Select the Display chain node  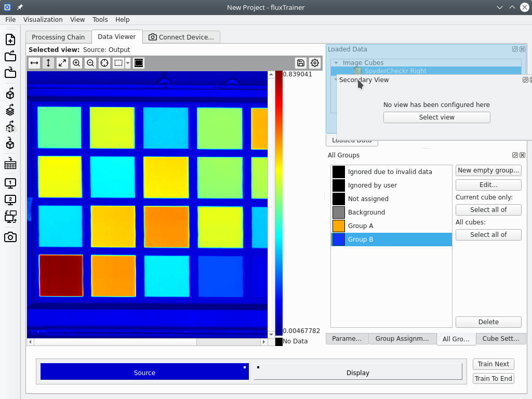click(358, 371)
